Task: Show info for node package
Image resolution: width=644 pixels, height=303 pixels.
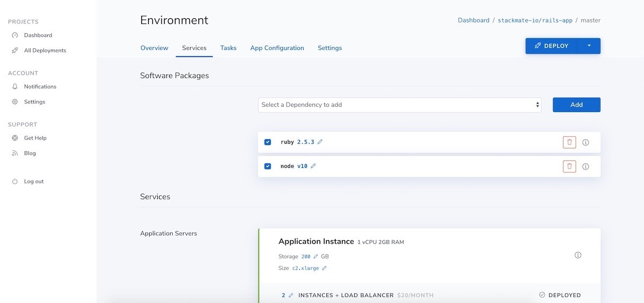Action: click(586, 167)
